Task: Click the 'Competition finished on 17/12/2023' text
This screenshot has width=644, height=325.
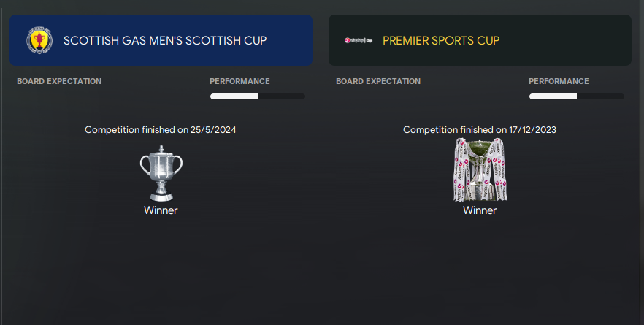Action: (x=480, y=130)
